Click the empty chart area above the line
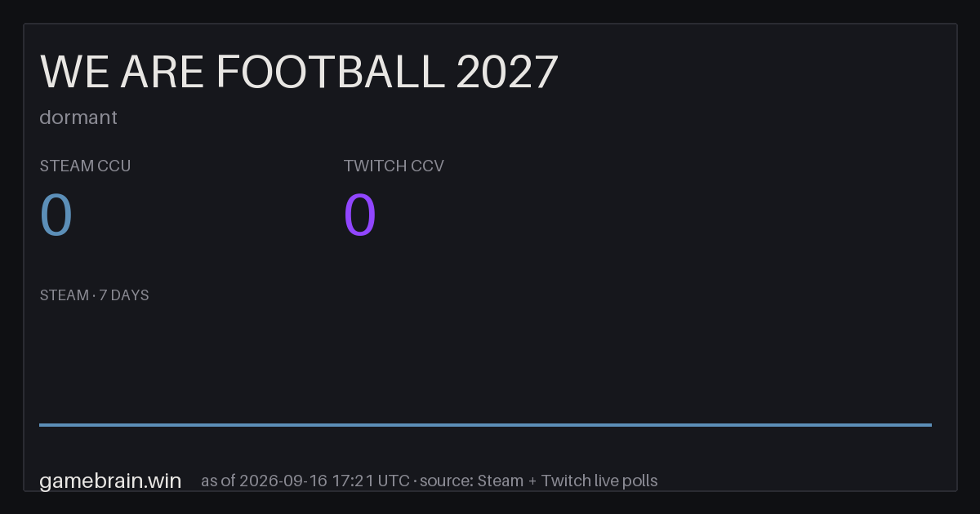The image size is (980, 514). (x=485, y=363)
